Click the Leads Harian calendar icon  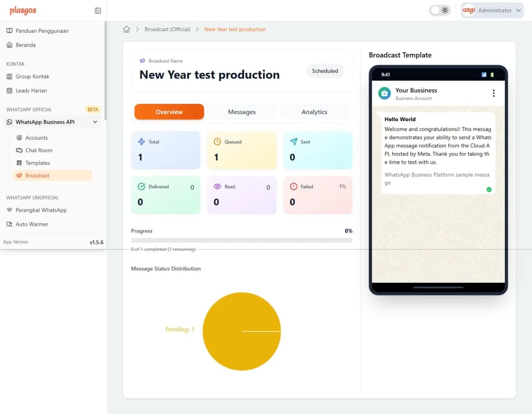[x=9, y=91]
